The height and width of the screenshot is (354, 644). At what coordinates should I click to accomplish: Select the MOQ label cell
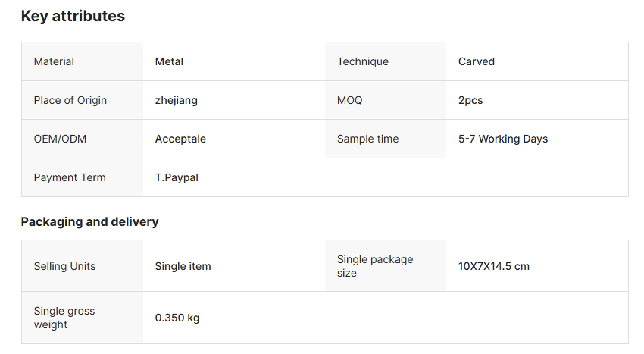tap(349, 100)
